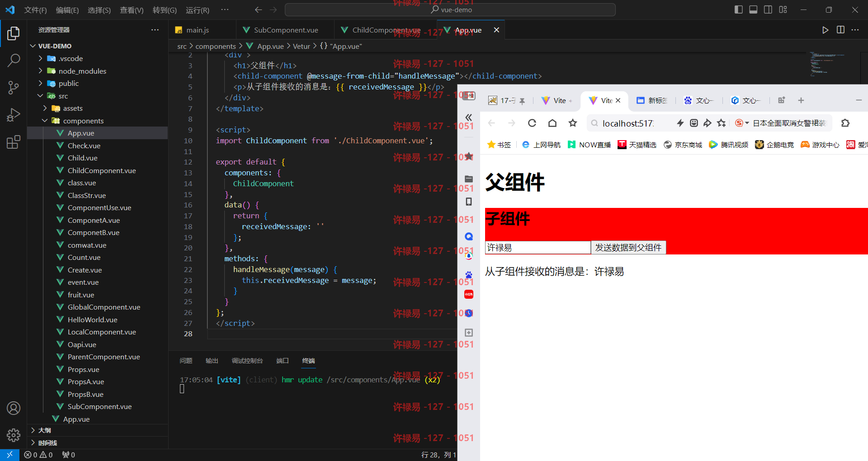Screen dimensions: 868x461
Task: Click the child component text input field
Action: [x=538, y=248]
